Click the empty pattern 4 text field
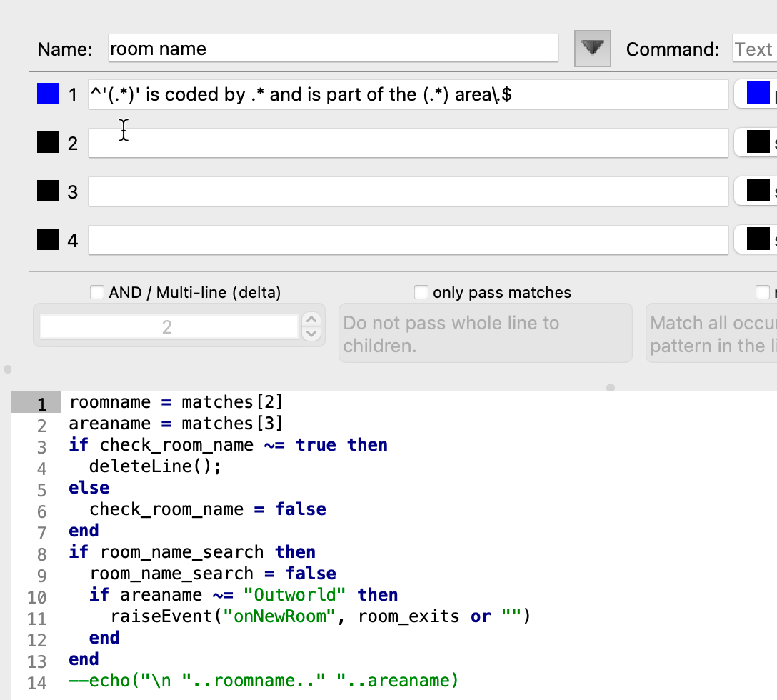This screenshot has height=700, width=777. [x=407, y=240]
